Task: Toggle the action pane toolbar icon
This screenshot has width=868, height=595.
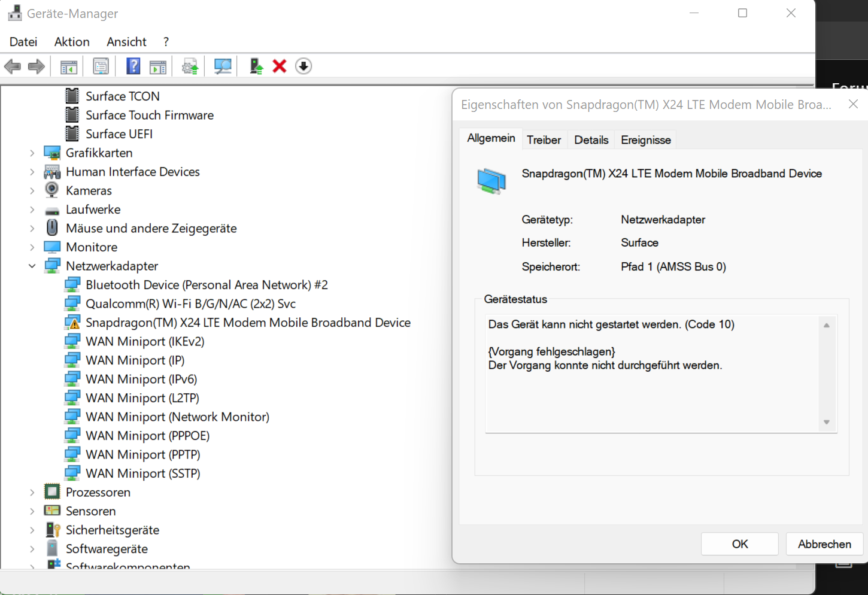Action: (158, 66)
